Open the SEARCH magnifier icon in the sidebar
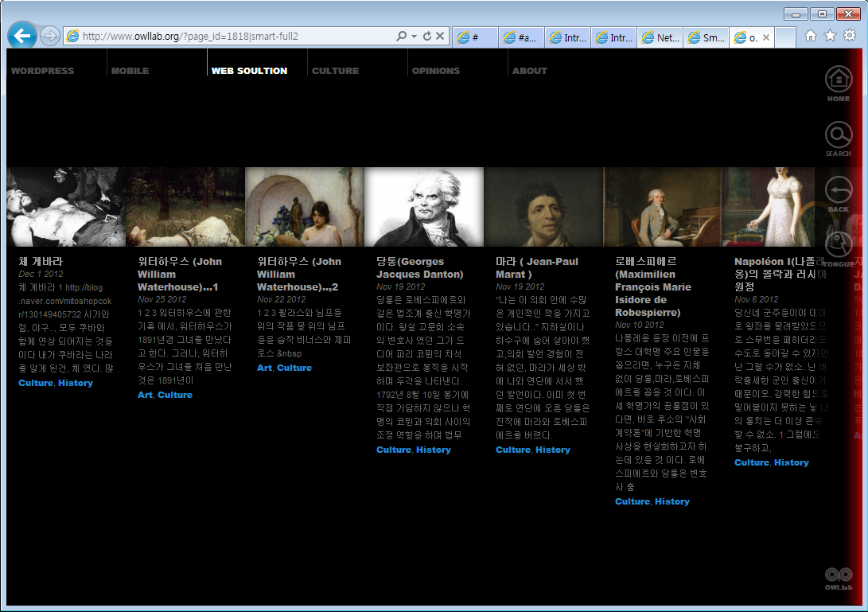This screenshot has width=868, height=612. pyautogui.click(x=839, y=134)
